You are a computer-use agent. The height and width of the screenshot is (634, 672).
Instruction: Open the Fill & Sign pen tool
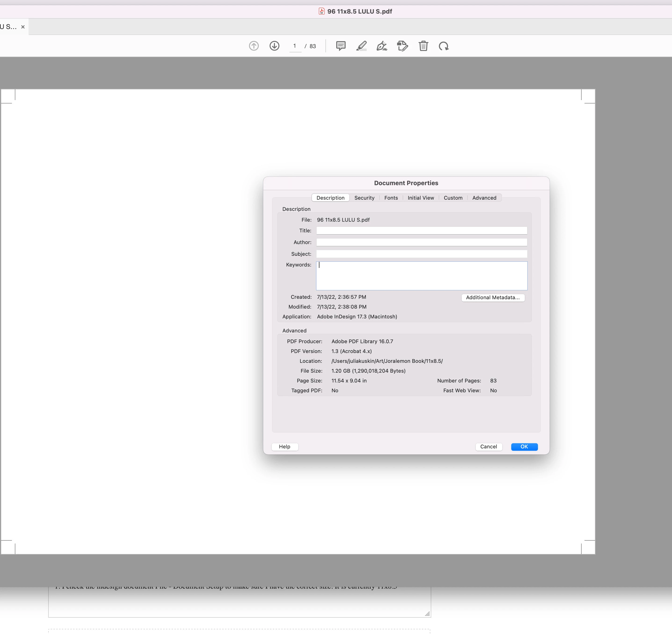point(382,46)
